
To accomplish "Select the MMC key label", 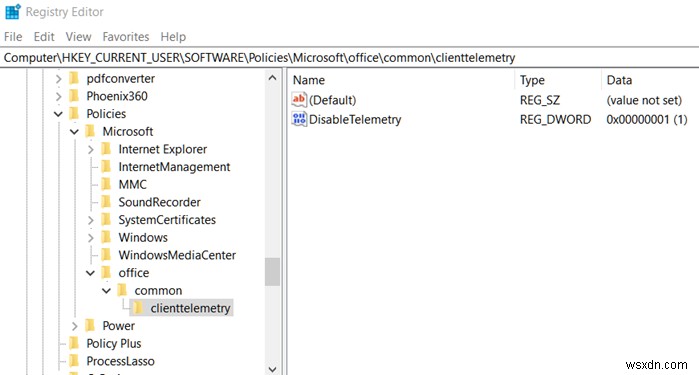I will (x=132, y=185).
